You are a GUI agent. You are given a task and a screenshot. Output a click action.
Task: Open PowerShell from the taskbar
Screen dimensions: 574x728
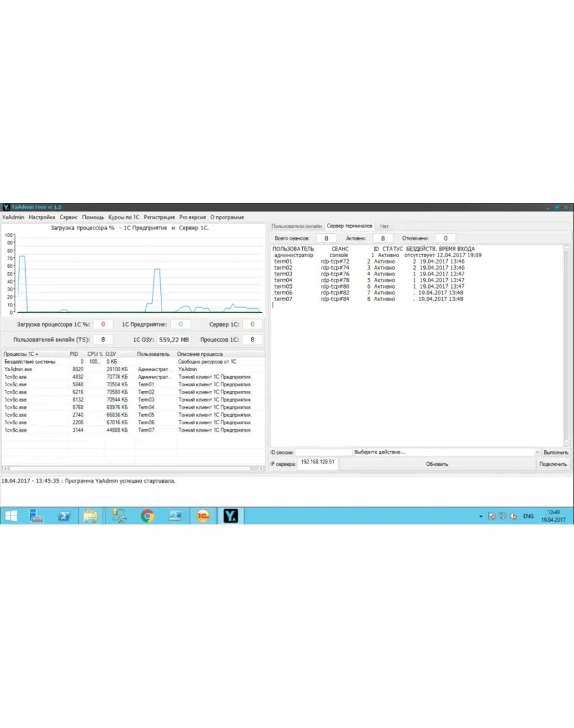pyautogui.click(x=64, y=516)
